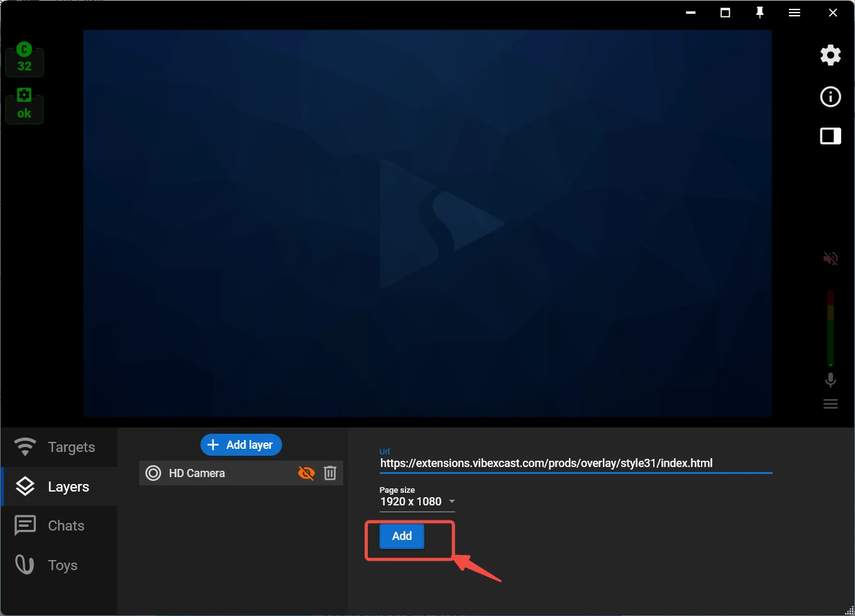Click the info circle icon

[830, 97]
